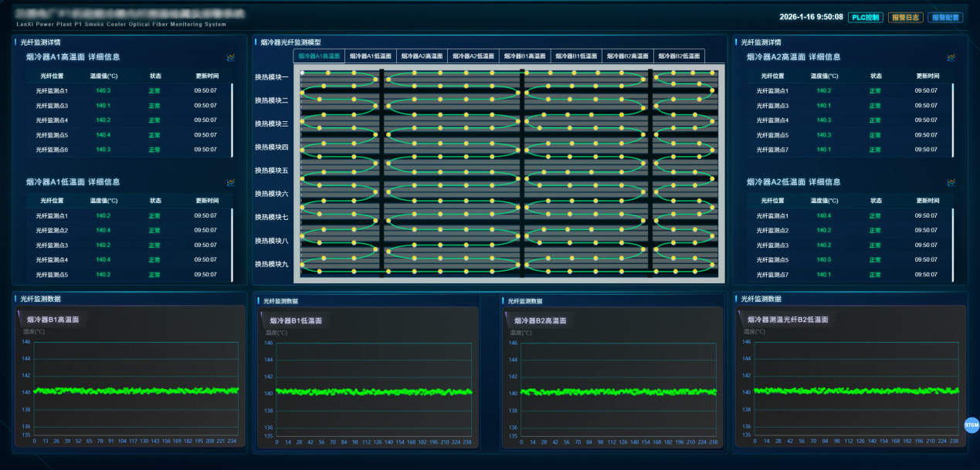Click the chart icon beside 烟冷器A2低温面
The width and height of the screenshot is (980, 470).
tap(951, 182)
